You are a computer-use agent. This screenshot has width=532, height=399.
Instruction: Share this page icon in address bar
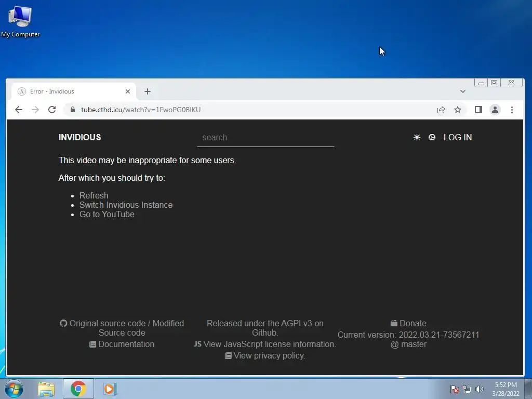[x=441, y=110]
